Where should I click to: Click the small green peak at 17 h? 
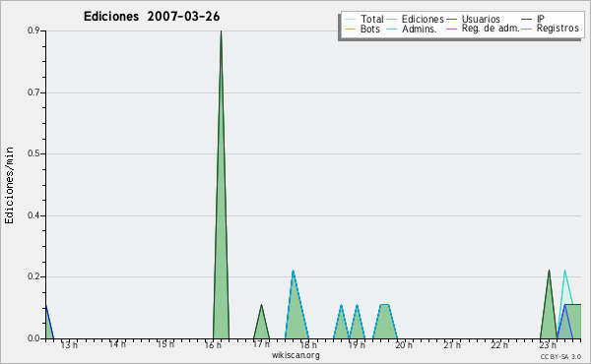point(261,324)
